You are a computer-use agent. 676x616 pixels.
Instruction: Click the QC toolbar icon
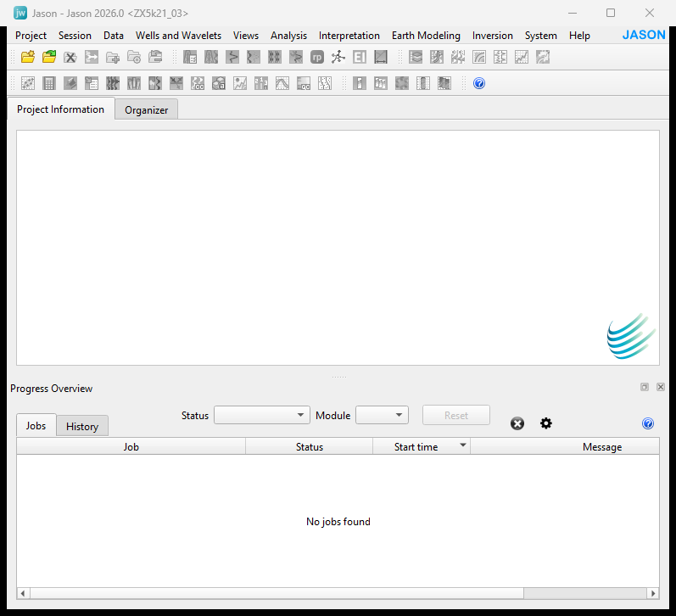[304, 83]
